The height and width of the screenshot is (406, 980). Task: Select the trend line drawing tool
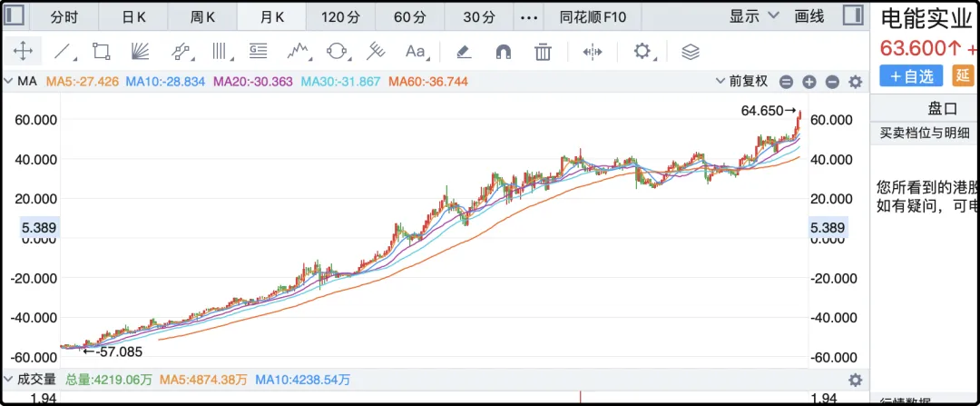(x=62, y=52)
